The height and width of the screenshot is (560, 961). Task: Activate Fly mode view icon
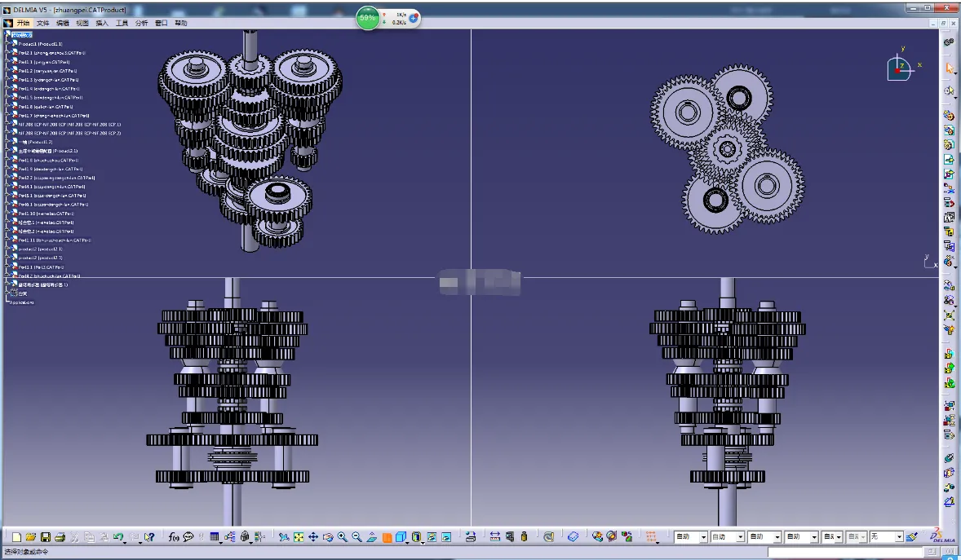(284, 537)
